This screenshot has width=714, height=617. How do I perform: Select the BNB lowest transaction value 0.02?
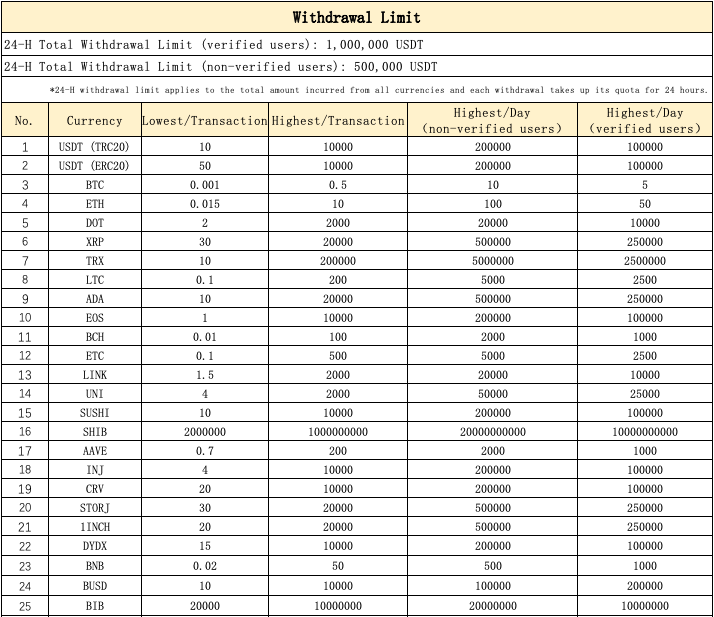[x=204, y=565]
